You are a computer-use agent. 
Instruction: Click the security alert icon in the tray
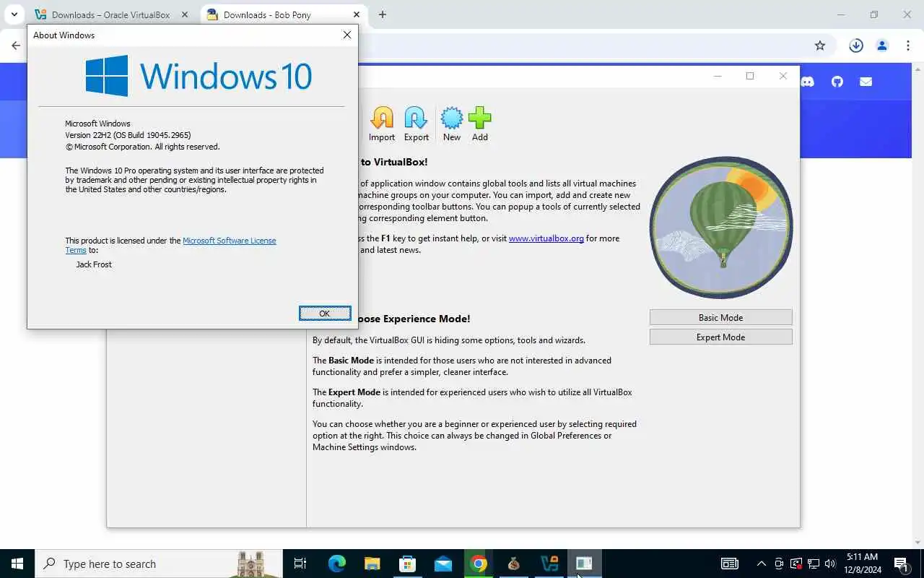pos(796,564)
